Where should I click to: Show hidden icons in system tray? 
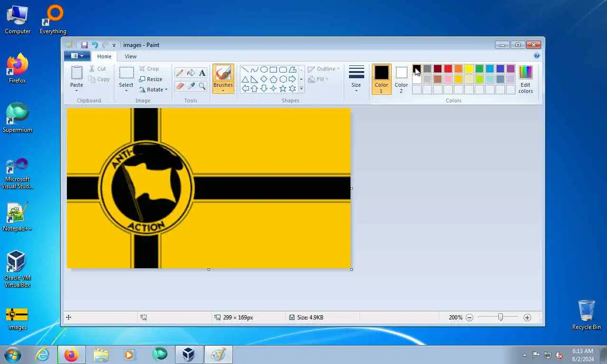524,355
